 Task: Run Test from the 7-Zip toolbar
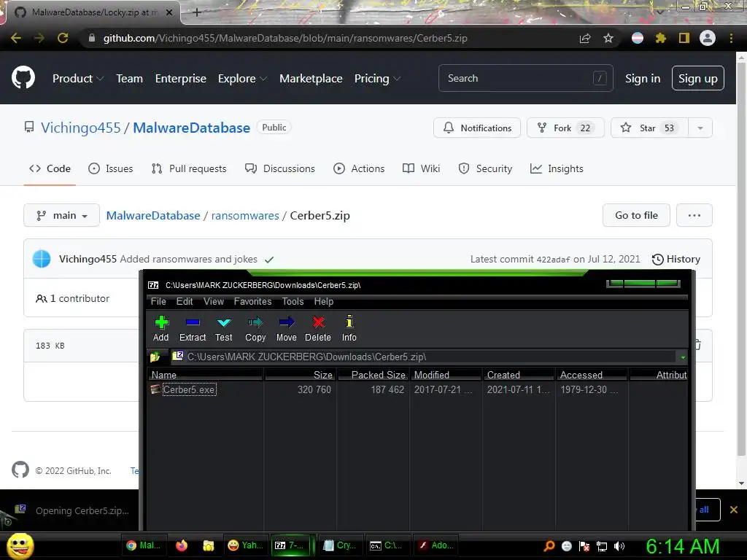(x=223, y=329)
